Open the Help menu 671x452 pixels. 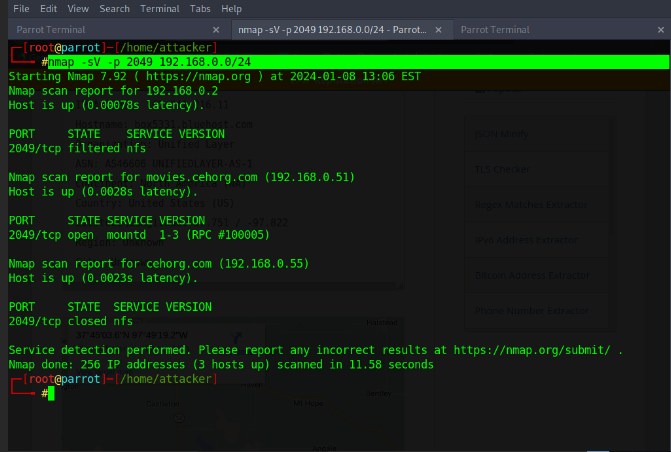[232, 8]
